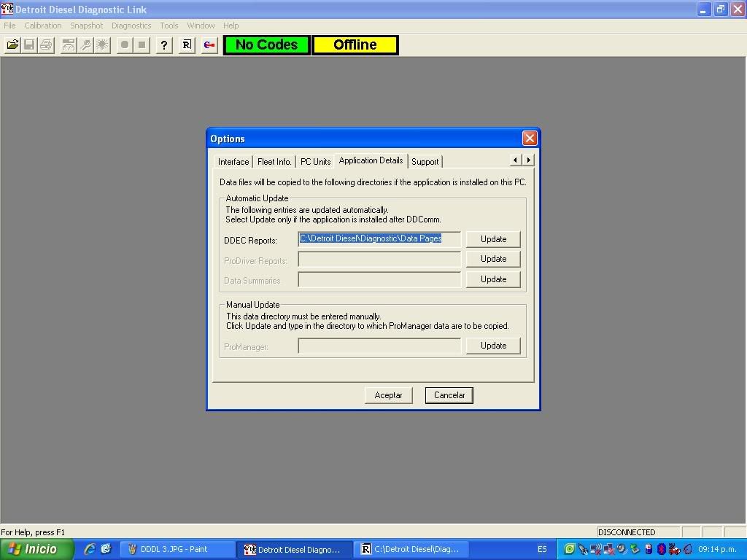
Task: Click Update next to ProDriver Reports
Action: coord(493,259)
